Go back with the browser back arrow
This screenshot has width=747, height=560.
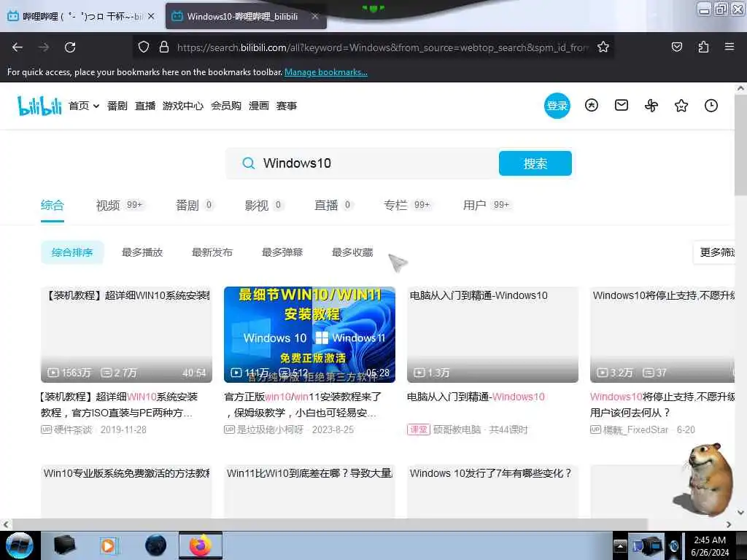(x=18, y=47)
